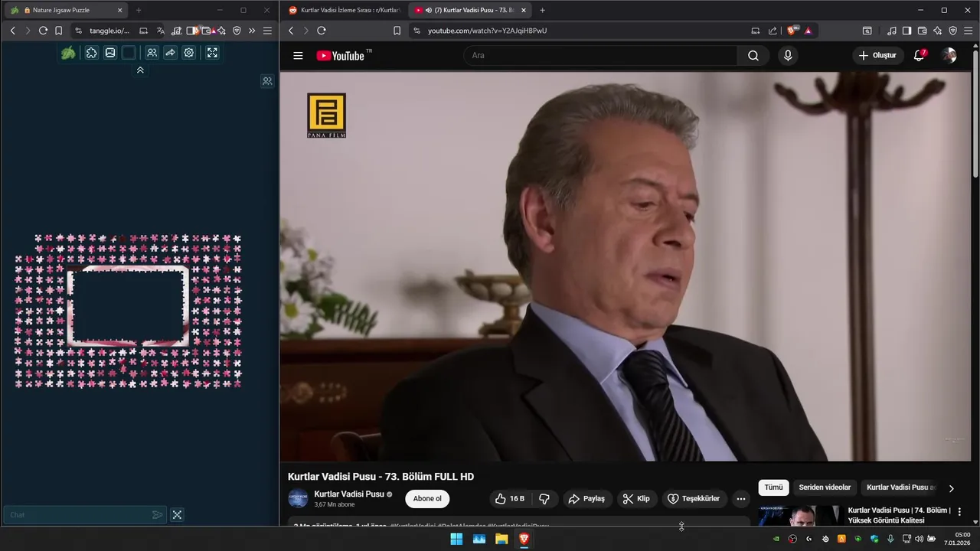Image resolution: width=980 pixels, height=551 pixels.
Task: Open the YouTube guide hamburger menu
Action: pyautogui.click(x=298, y=55)
